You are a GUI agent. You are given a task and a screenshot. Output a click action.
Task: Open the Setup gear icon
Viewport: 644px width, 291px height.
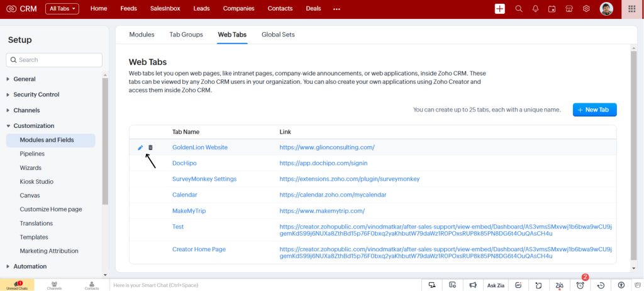(586, 9)
